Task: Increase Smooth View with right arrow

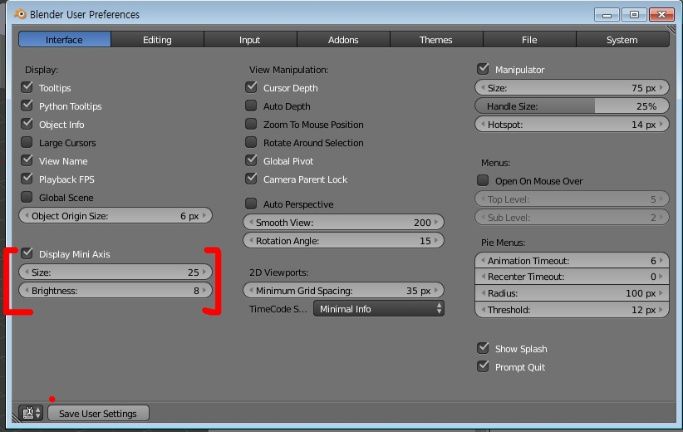Action: coord(436,222)
